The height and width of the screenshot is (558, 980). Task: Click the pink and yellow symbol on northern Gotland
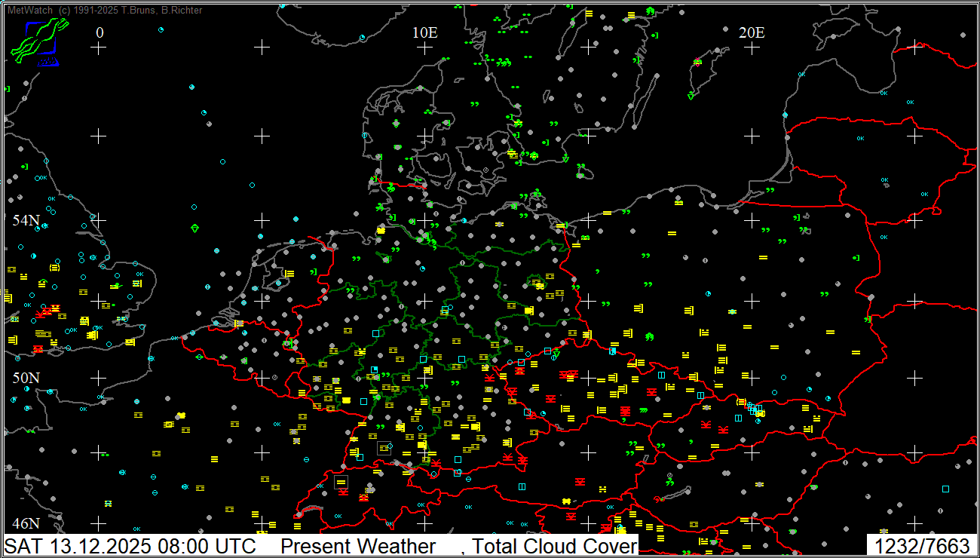(x=697, y=62)
